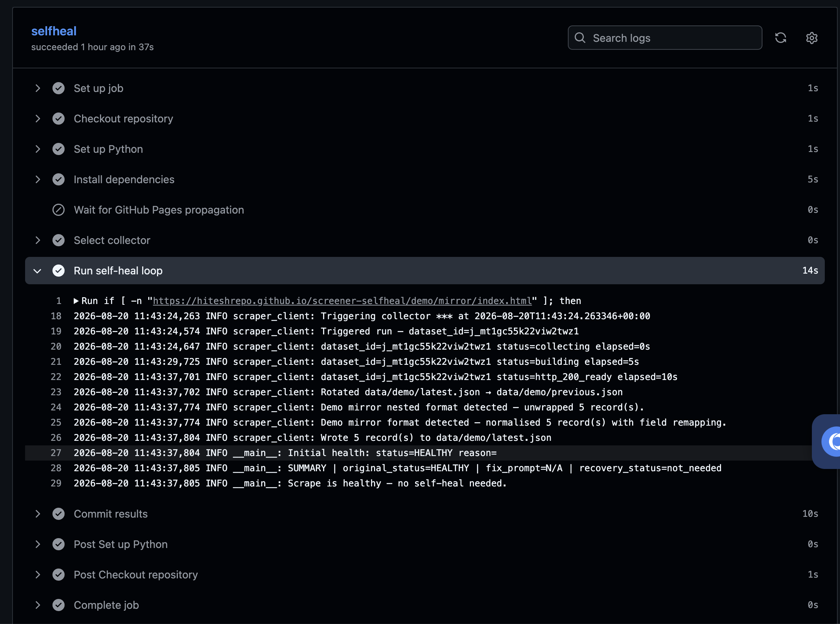Select the Wait for GitHub Pages propagation label
This screenshot has width=840, height=624.
(159, 210)
